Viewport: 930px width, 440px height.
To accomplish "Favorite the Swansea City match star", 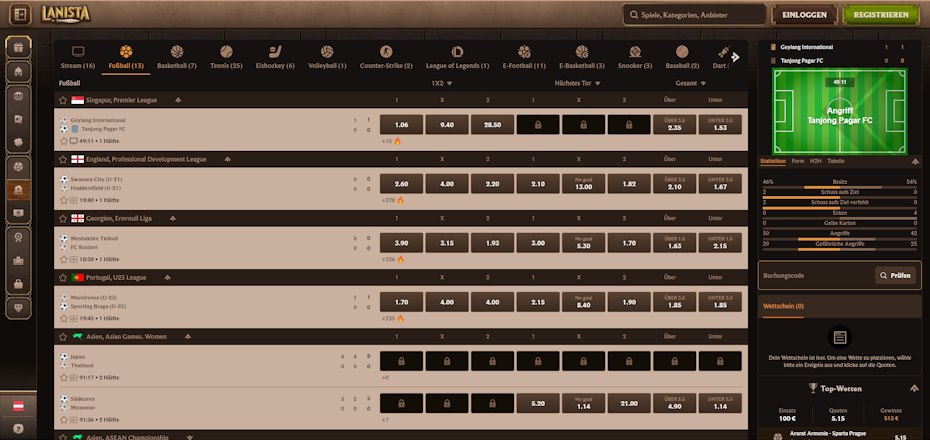I will pyautogui.click(x=63, y=200).
